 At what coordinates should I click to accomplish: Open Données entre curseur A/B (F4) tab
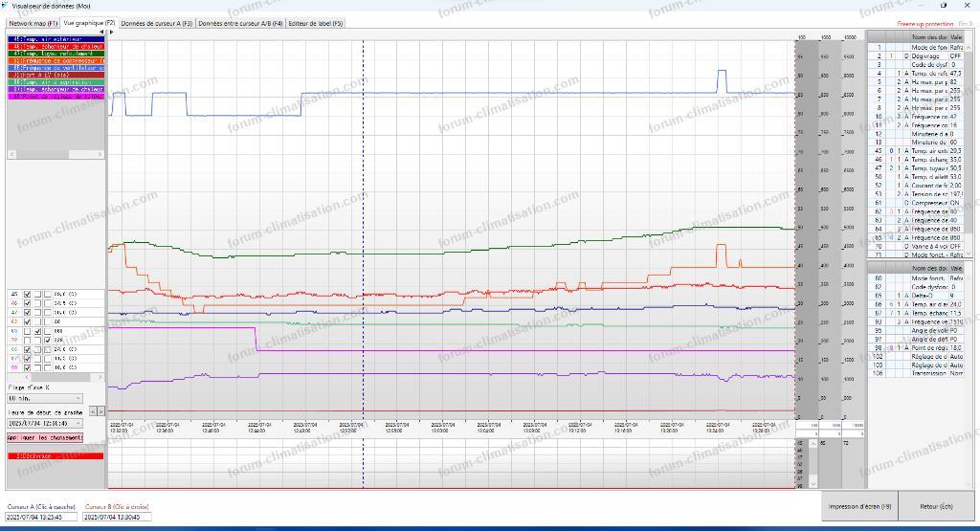coord(240,23)
